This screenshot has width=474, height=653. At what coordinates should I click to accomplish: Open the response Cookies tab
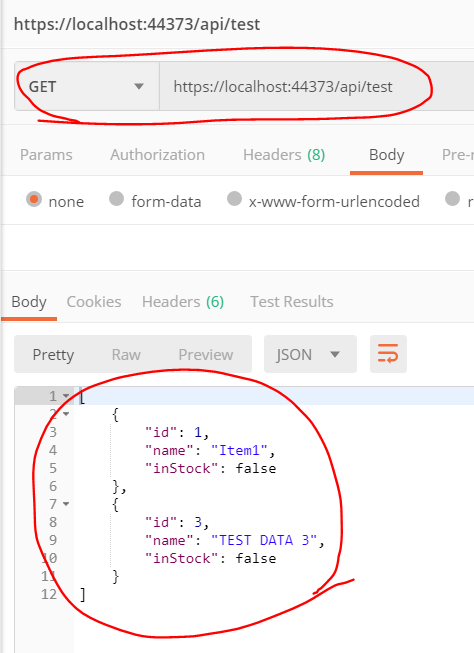[94, 302]
